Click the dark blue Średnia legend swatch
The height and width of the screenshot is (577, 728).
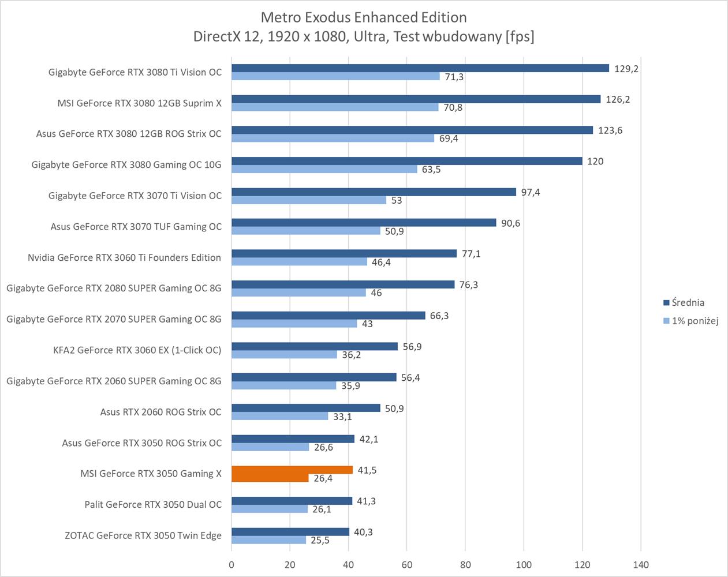coord(666,302)
